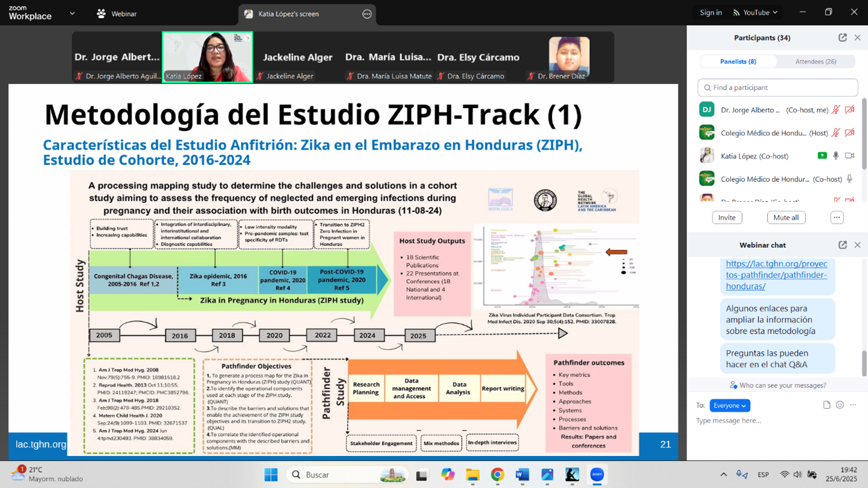868x488 pixels.
Task: Click Katia López's avatar in participants list
Action: click(707, 155)
